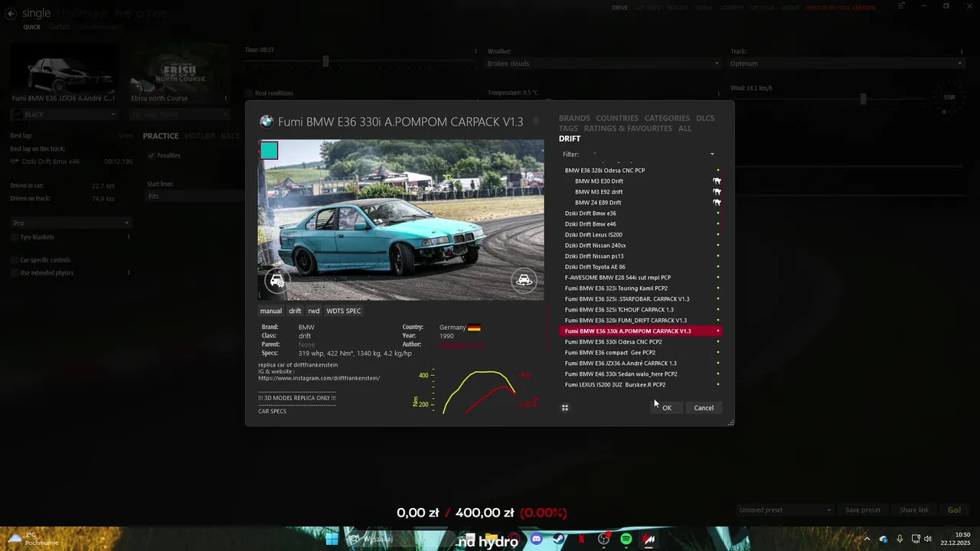Click the BMW logo beside the car title
The height and width of the screenshot is (551, 980).
point(266,122)
